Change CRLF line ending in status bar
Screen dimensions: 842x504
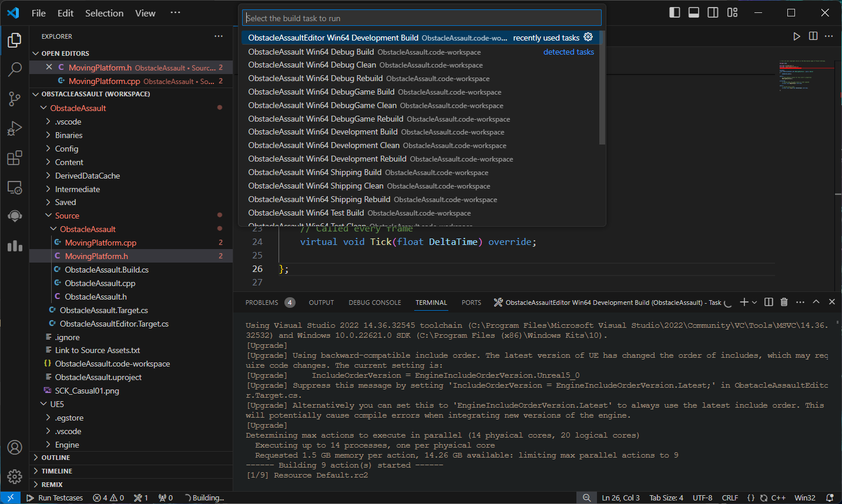coord(730,498)
